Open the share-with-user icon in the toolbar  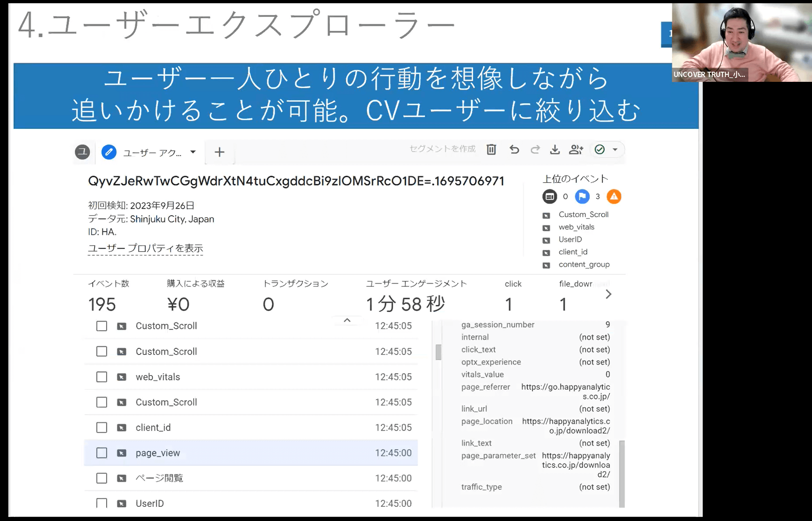coord(576,149)
